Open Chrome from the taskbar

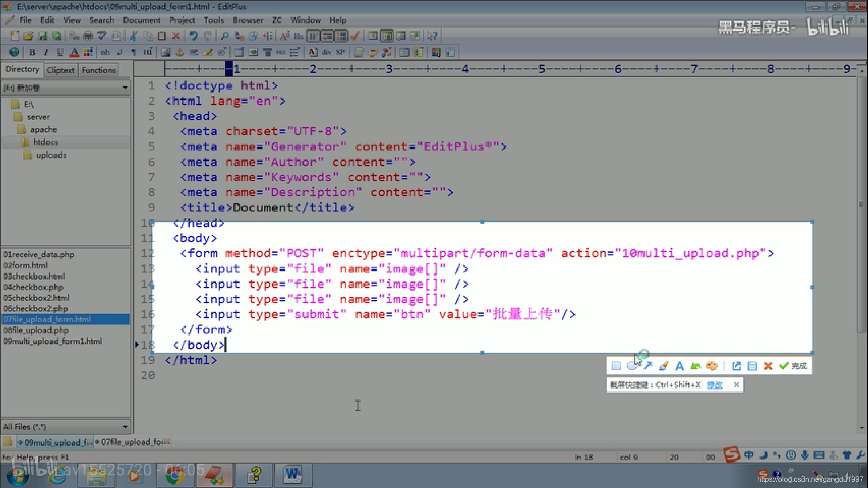click(x=175, y=475)
